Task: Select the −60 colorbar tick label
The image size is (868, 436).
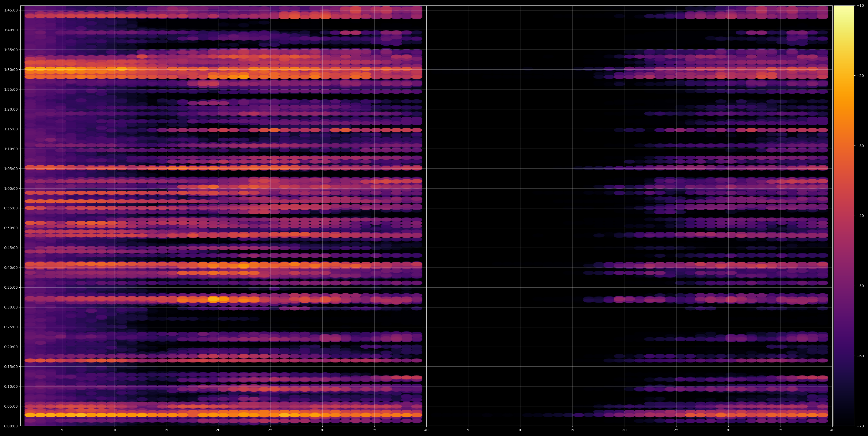Action: [860, 356]
